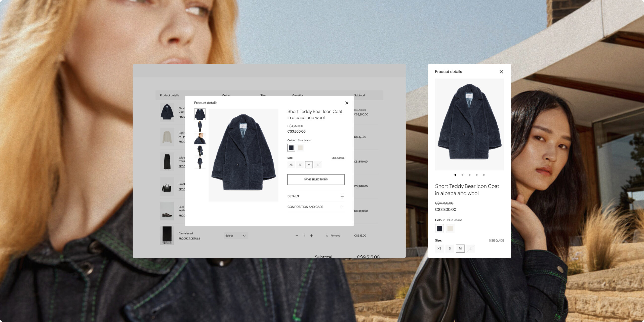Viewport: 644px width, 322px height.
Task: Click coat title in desktop modal
Action: [315, 114]
